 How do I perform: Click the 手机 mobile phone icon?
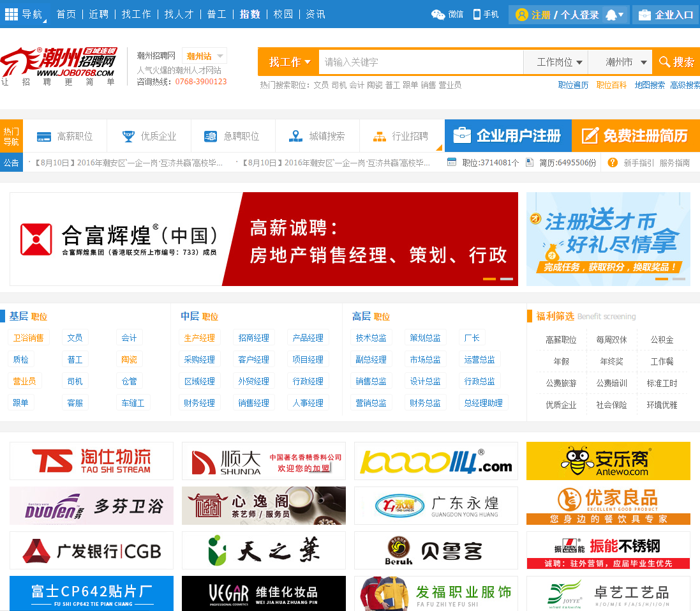pos(477,14)
